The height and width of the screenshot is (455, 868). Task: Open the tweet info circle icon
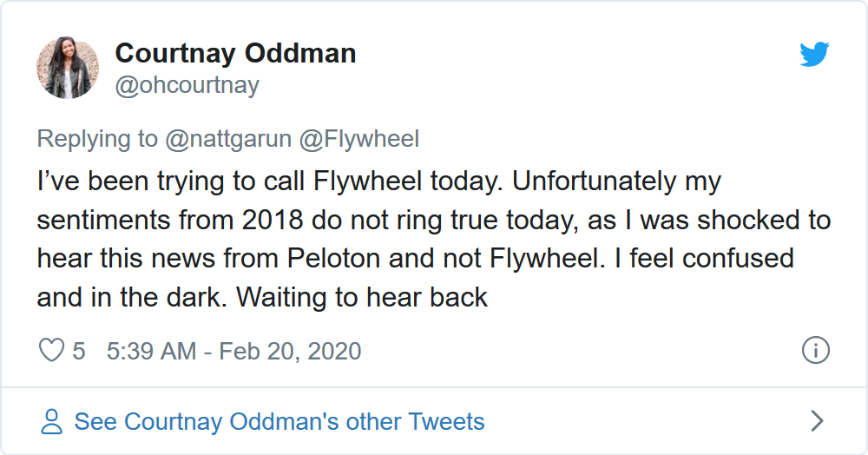pyautogui.click(x=815, y=351)
